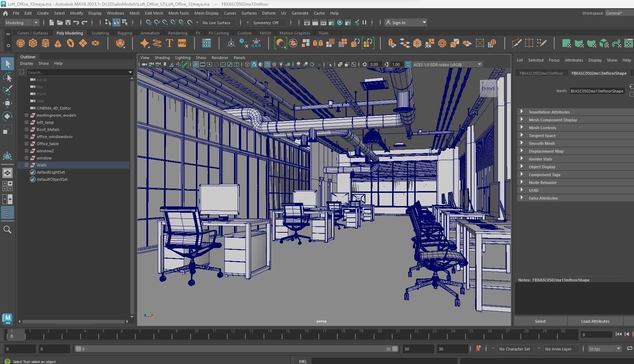Select the Move tool in the toolbox
The height and width of the screenshot is (364, 634).
click(x=7, y=103)
